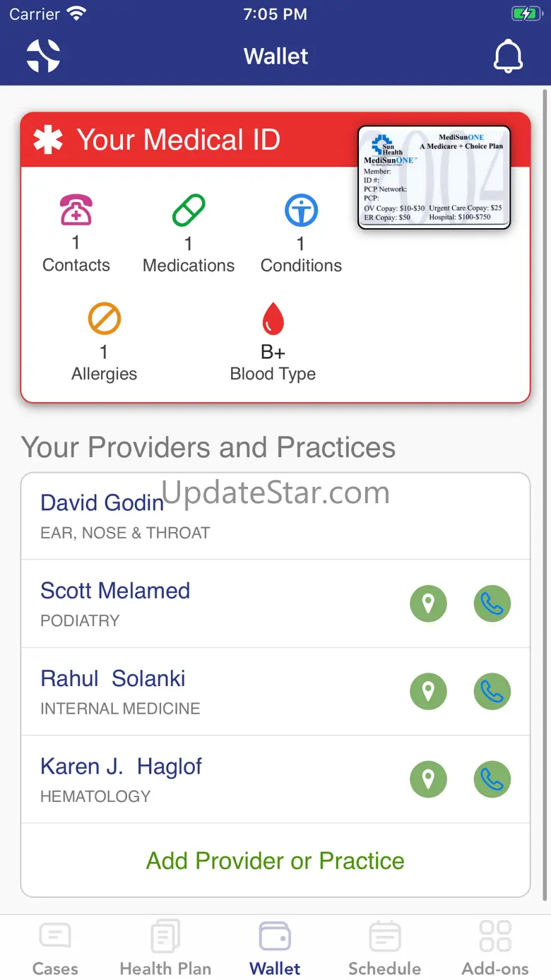Open David Godin provider details
The width and height of the screenshot is (551, 980).
point(102,502)
